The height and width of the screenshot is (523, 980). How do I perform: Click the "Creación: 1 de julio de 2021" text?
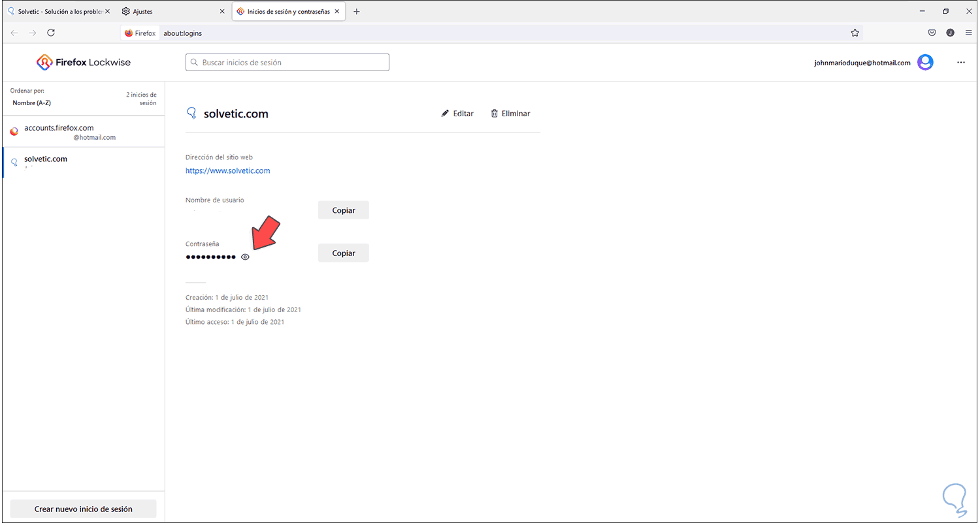pos(227,298)
